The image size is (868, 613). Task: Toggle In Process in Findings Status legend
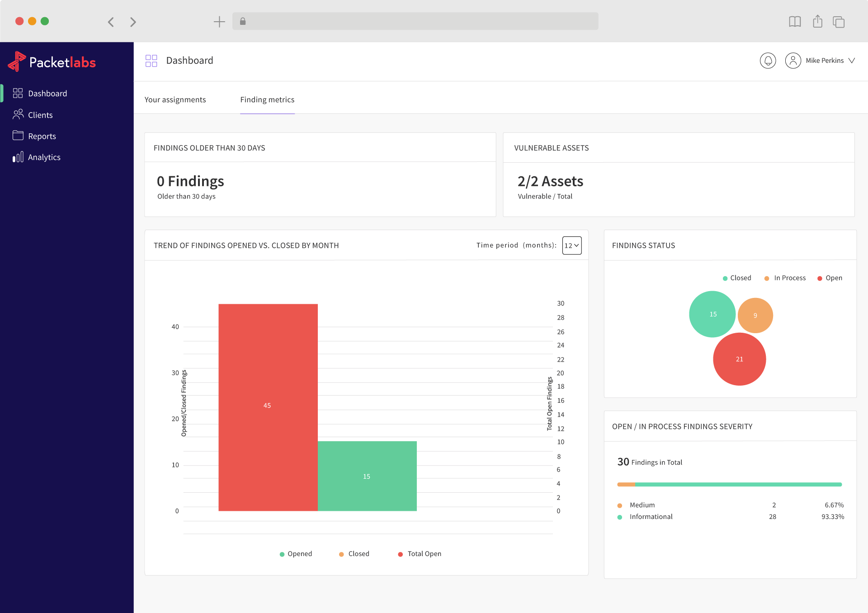[x=785, y=278]
